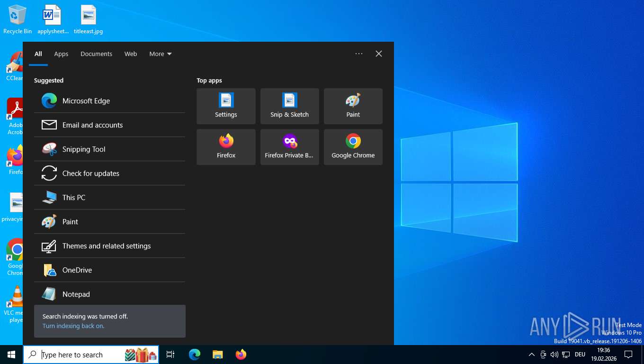Switch to the Apps tab
Viewport: 644px width, 364px height.
pyautogui.click(x=61, y=54)
